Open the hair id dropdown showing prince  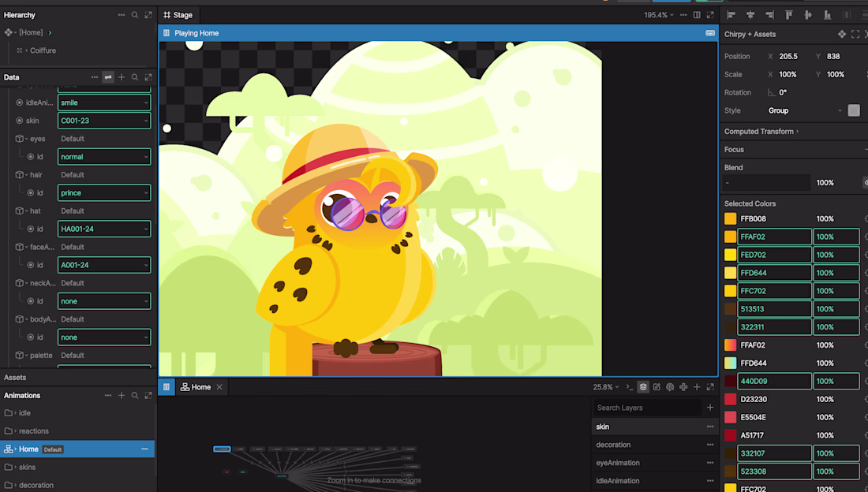tap(104, 192)
